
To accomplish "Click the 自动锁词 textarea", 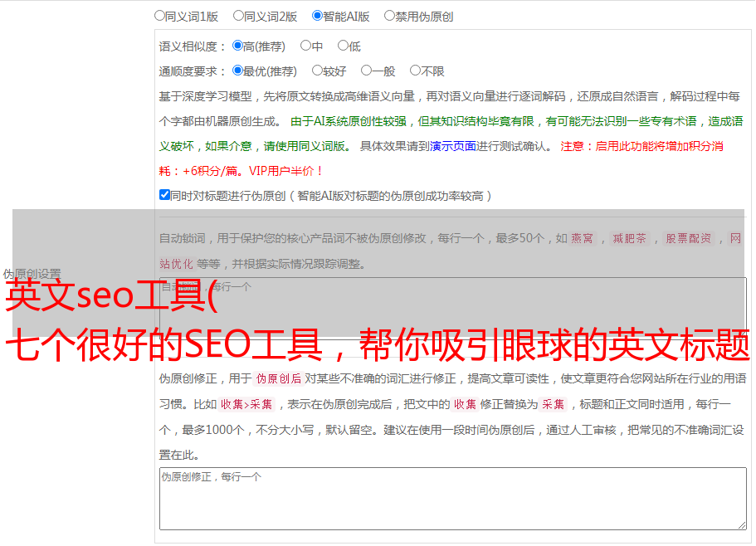I will click(453, 309).
